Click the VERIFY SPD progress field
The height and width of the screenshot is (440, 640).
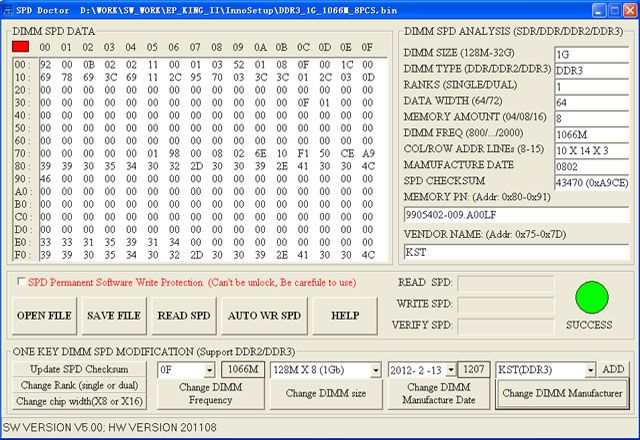[x=506, y=326]
